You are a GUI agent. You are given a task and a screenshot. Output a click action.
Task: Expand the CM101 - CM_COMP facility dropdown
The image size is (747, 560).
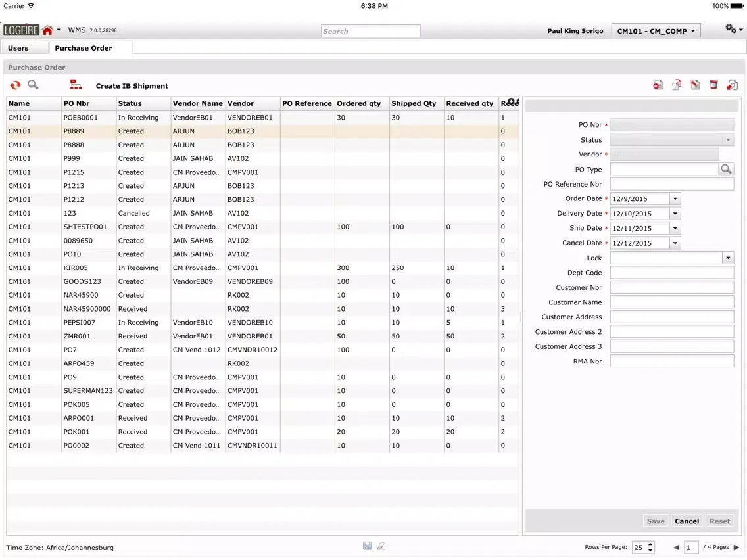(656, 31)
